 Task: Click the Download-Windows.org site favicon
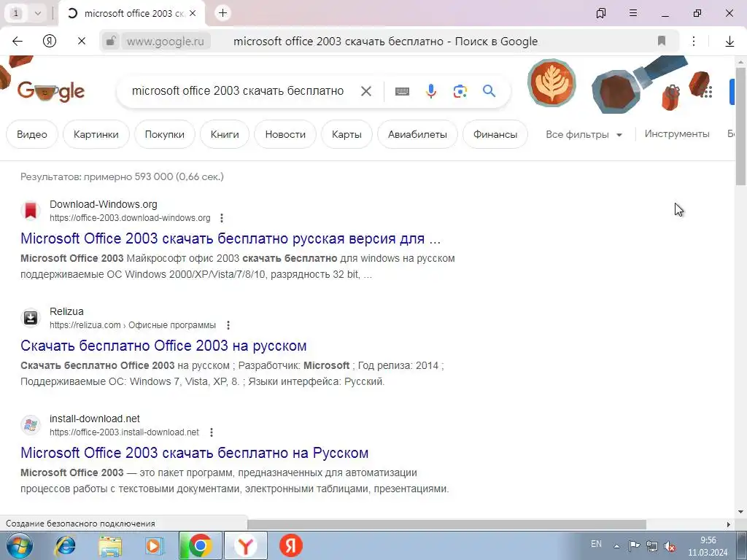[31, 211]
